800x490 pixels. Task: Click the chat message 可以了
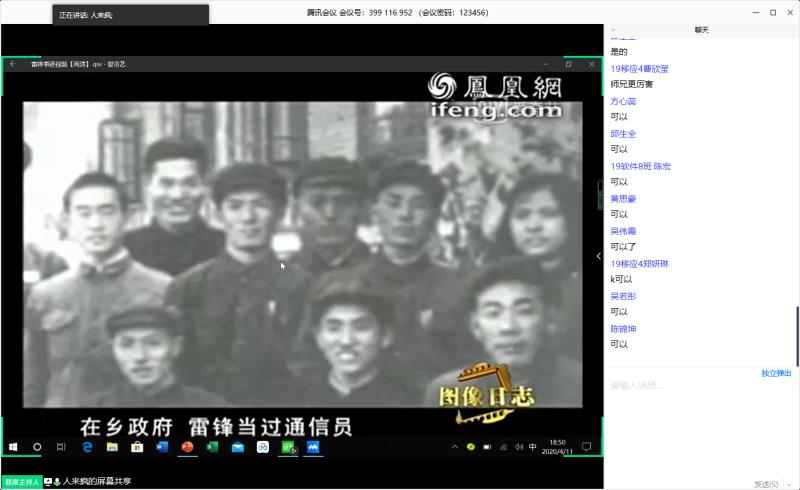click(623, 247)
